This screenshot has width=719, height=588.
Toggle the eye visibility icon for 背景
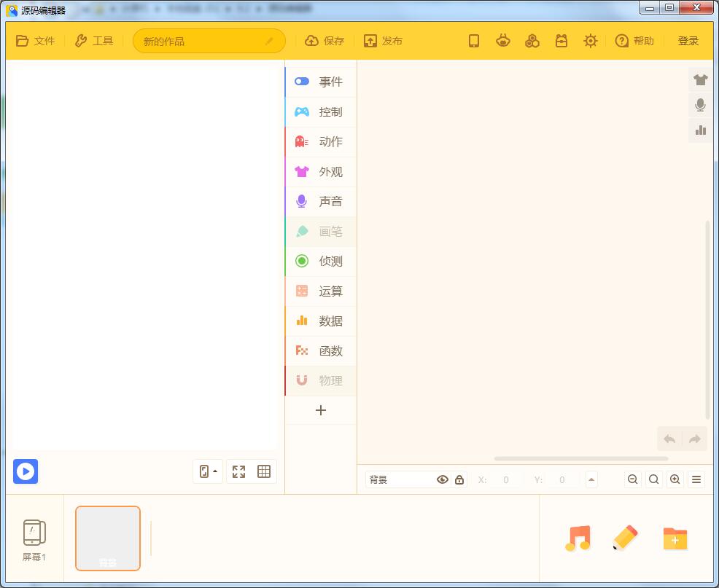click(x=443, y=480)
